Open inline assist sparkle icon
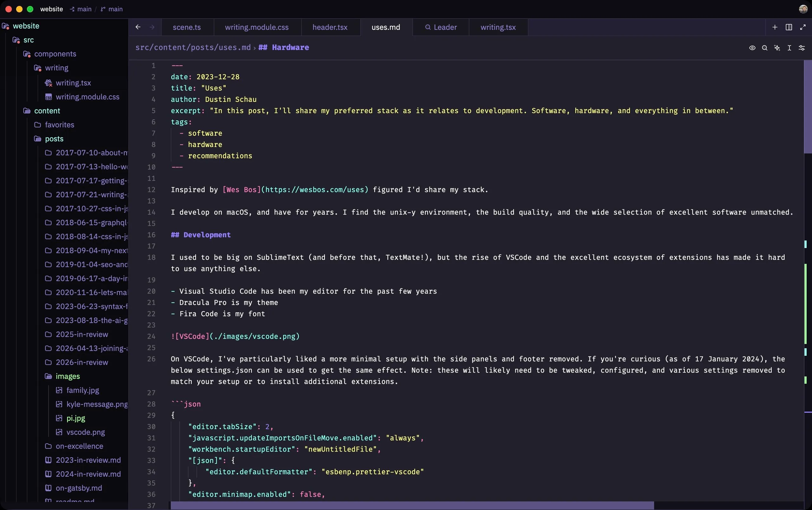 pyautogui.click(x=777, y=48)
